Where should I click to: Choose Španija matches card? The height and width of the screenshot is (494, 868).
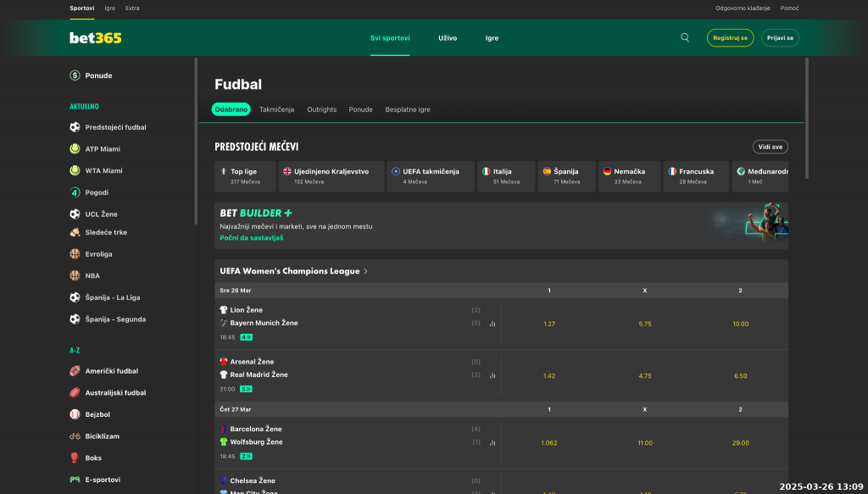click(567, 176)
